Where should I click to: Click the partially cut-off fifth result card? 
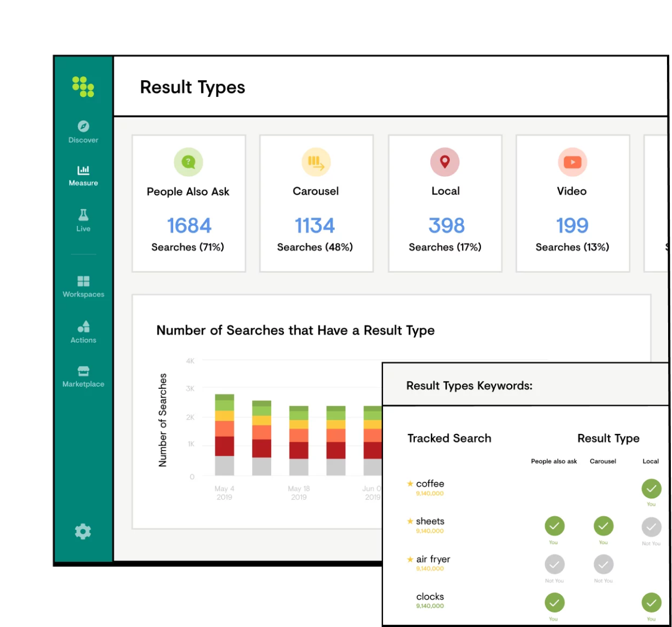pos(656,203)
